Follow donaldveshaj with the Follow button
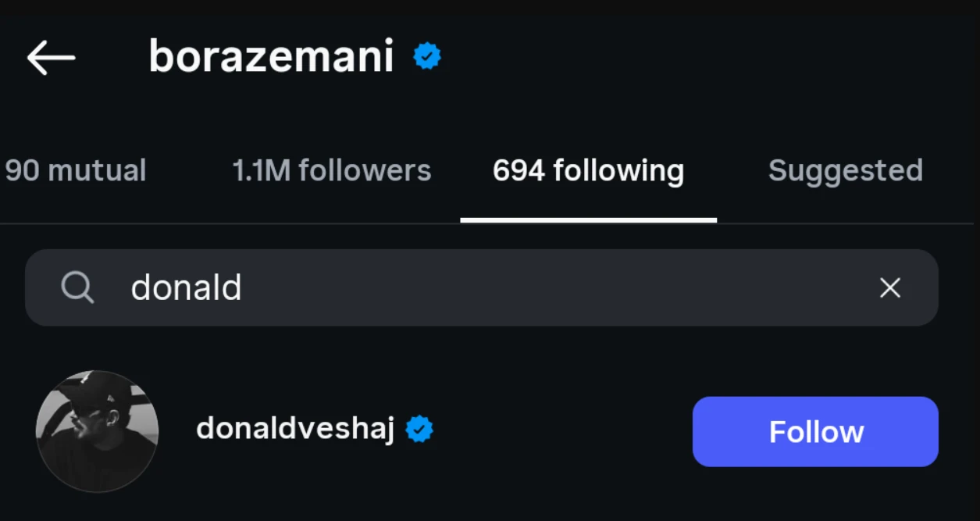Image resolution: width=980 pixels, height=521 pixels. click(x=815, y=432)
